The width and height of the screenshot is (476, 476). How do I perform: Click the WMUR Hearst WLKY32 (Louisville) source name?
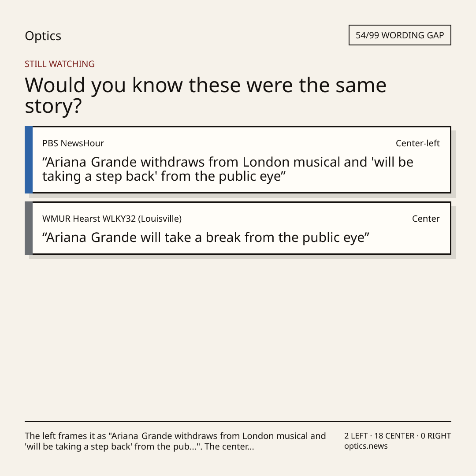tap(112, 219)
